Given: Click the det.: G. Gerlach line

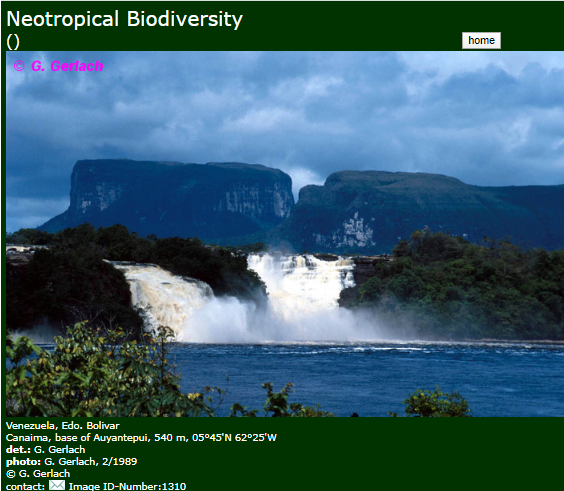Looking at the screenshot, I should (x=46, y=450).
